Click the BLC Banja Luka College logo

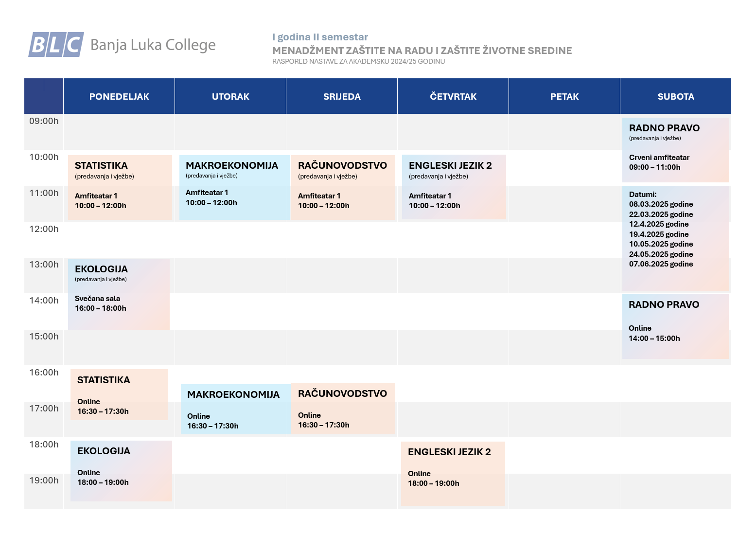tap(122, 45)
